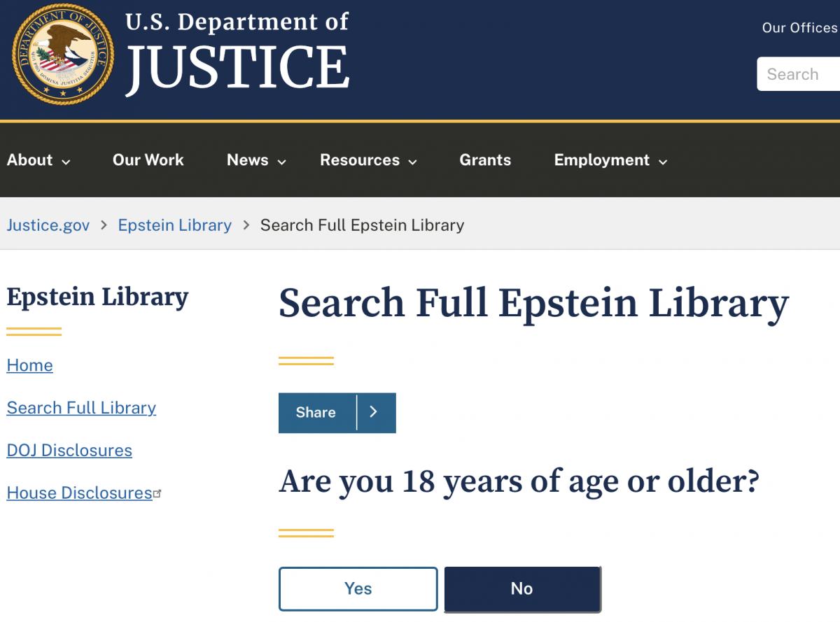Click the external link icon beside House Disclosures
The width and height of the screenshot is (840, 622).
157,493
